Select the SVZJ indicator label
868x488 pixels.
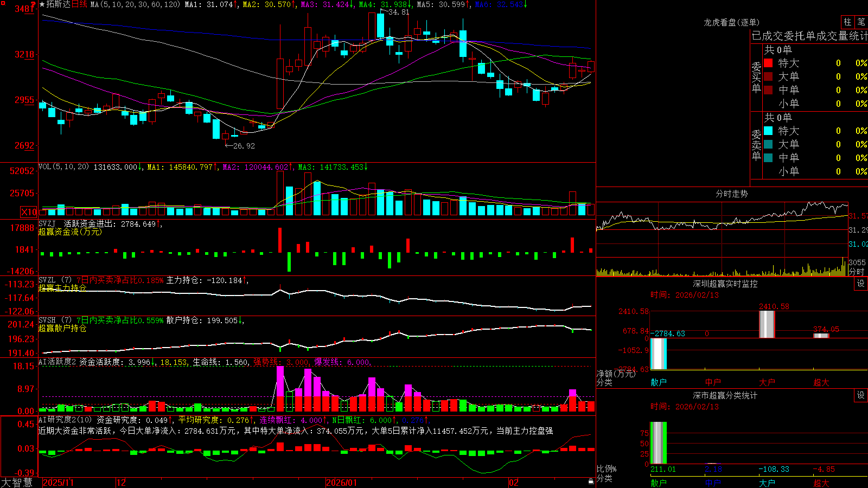(47, 223)
